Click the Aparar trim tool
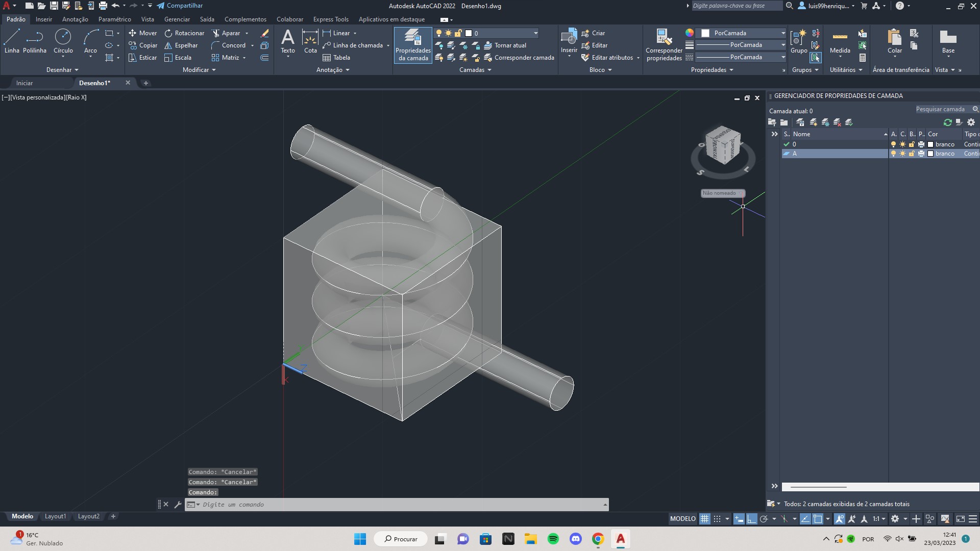 pos(226,33)
